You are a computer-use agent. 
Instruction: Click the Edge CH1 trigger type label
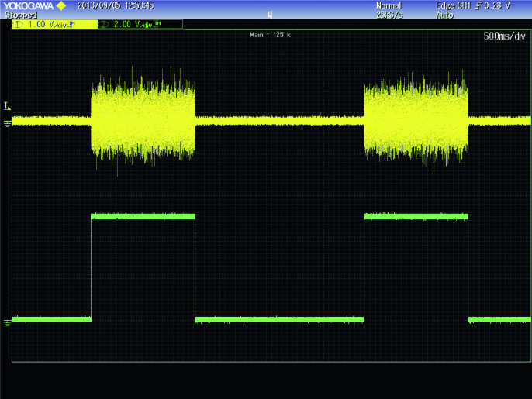pos(453,5)
